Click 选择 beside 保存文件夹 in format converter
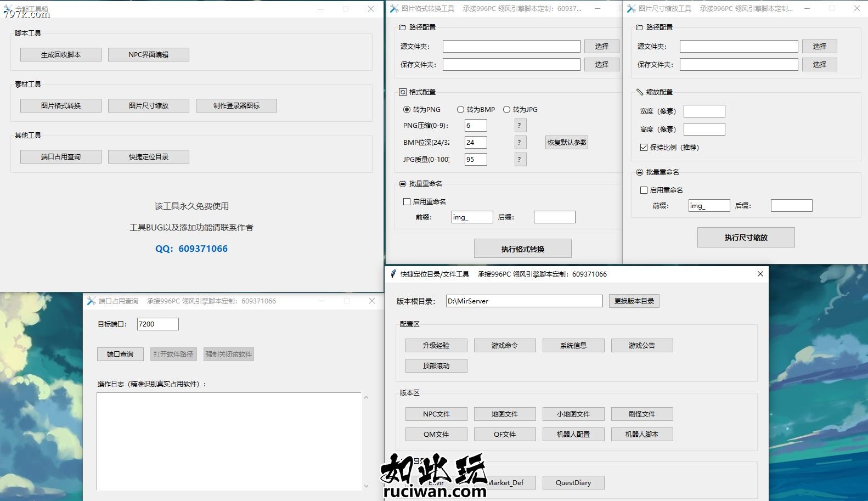This screenshot has width=868, height=501. [602, 64]
